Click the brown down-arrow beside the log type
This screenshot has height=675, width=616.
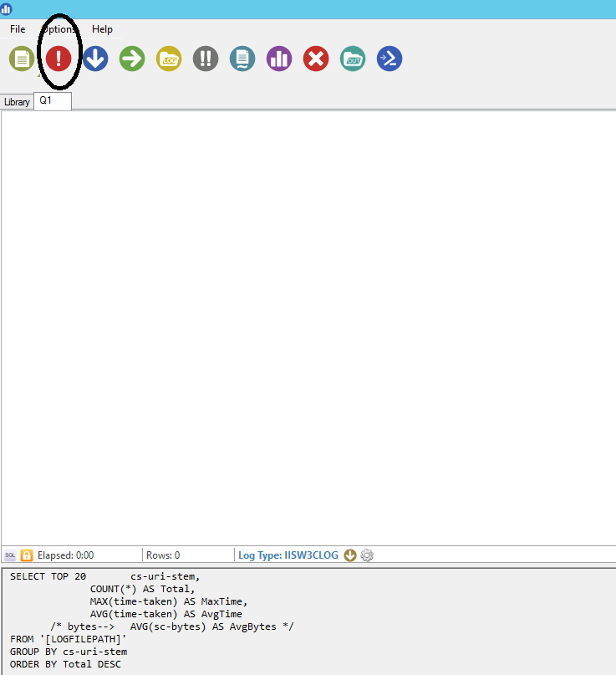pos(350,555)
